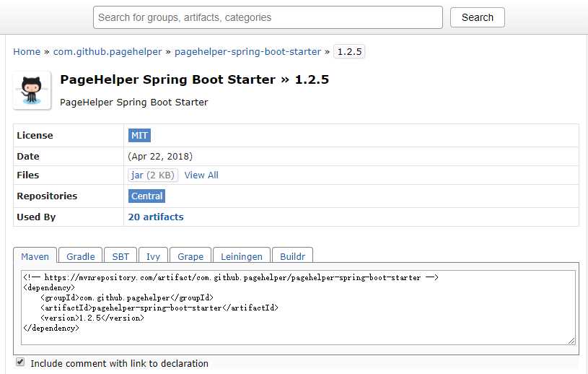
Task: Click the textarea resize grip corner
Action: pyautogui.click(x=571, y=341)
